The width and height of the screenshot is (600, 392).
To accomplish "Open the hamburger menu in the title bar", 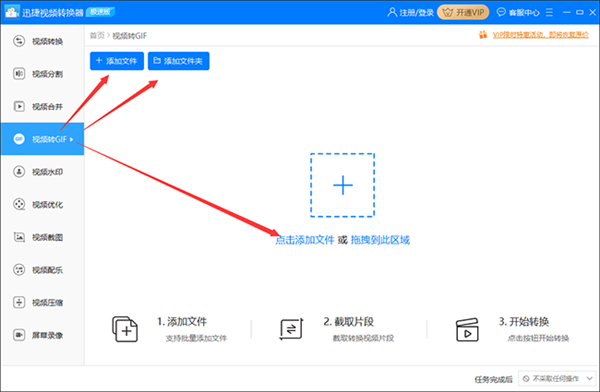I will (549, 13).
